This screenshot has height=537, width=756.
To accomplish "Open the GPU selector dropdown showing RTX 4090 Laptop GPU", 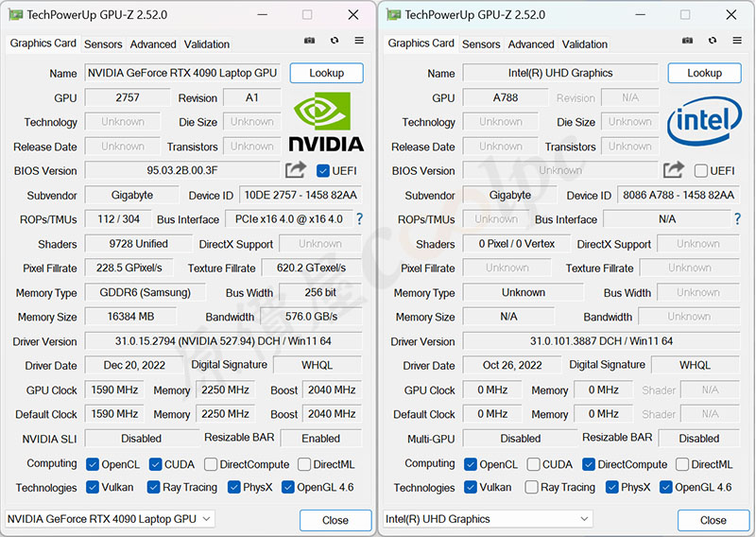I will [110, 519].
